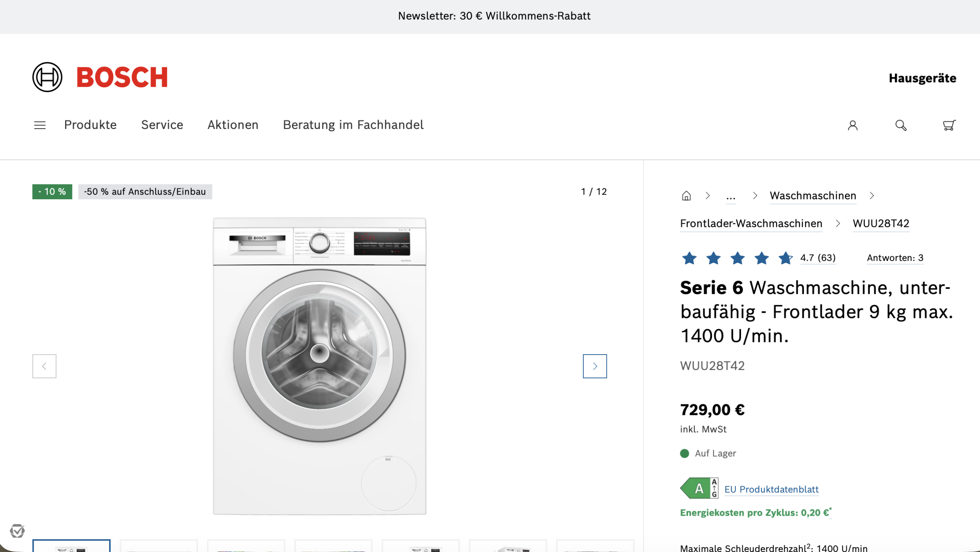Screen dimensions: 980x552
Task: Click the checkmark badge icon bottom-left
Action: (17, 531)
